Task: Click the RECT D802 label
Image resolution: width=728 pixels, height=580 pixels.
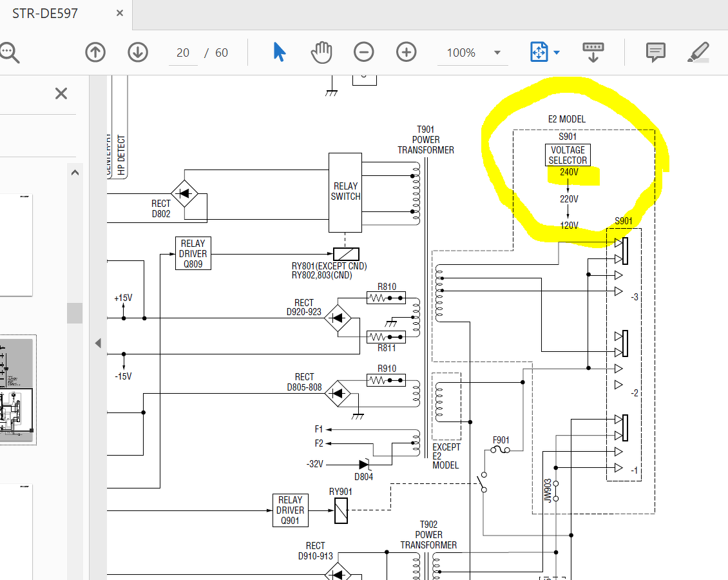Action: (161, 209)
